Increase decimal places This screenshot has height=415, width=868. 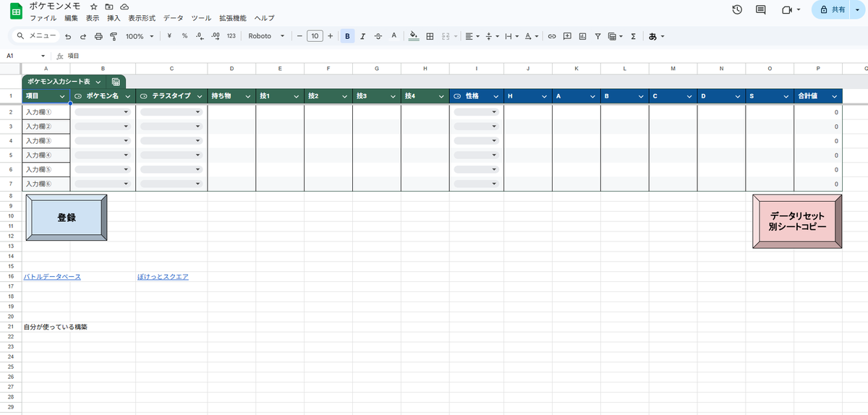pos(215,35)
